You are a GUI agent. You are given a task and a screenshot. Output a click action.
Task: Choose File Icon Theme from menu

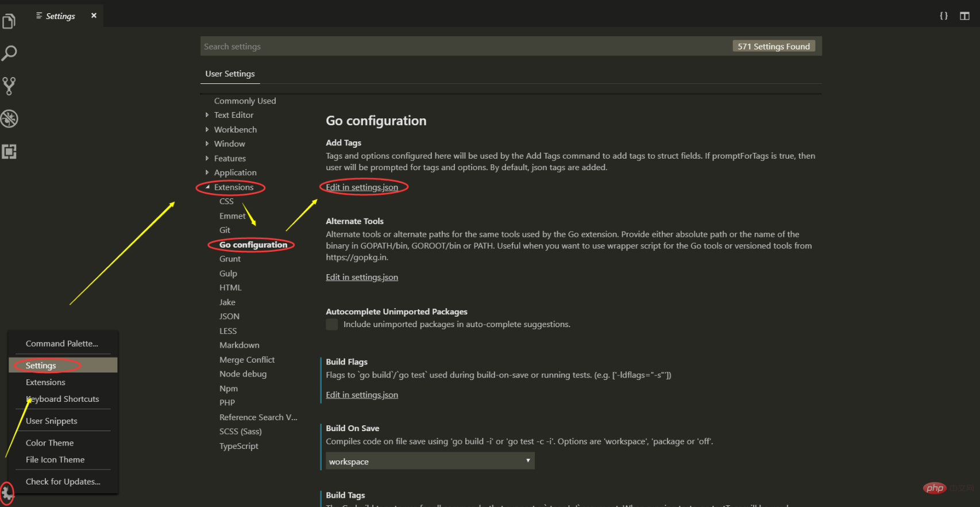point(63,459)
